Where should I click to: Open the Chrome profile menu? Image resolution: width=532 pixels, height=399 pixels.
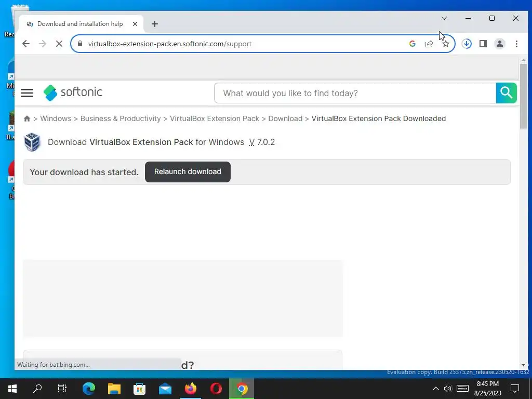coord(500,44)
